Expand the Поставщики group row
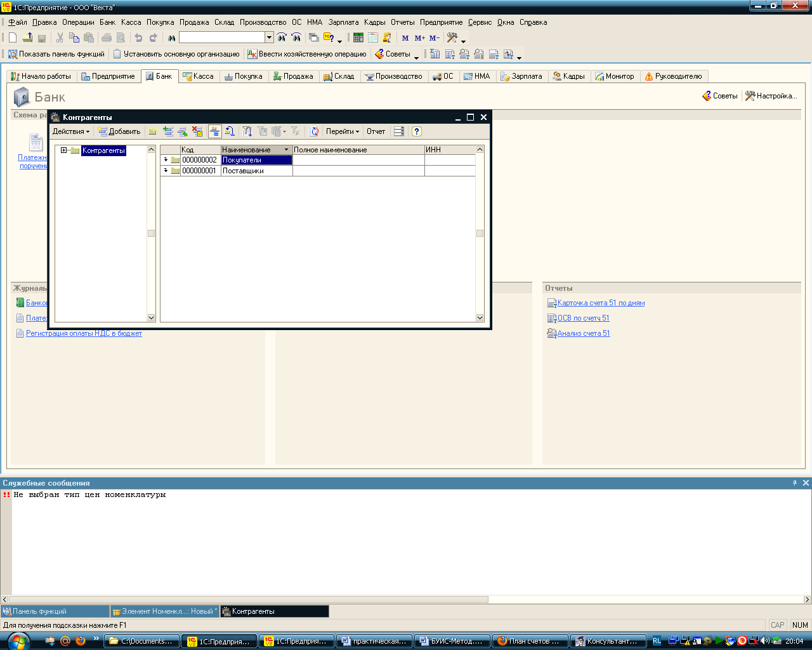 tap(166, 171)
